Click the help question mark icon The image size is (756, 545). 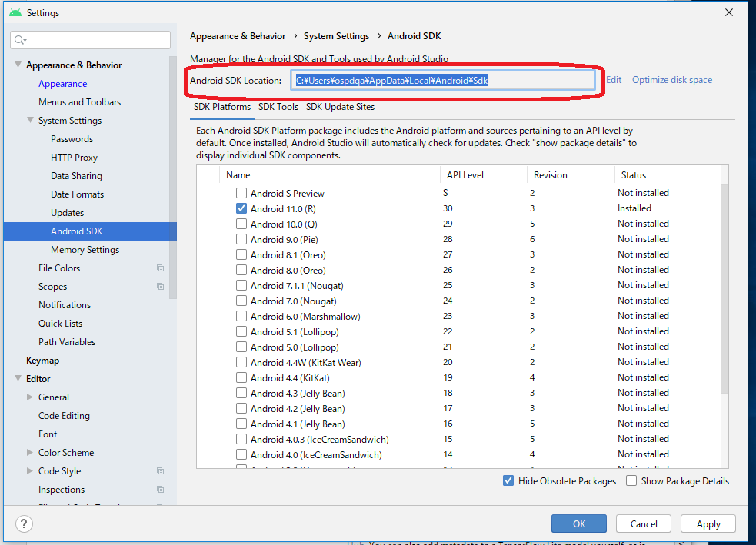tap(24, 523)
